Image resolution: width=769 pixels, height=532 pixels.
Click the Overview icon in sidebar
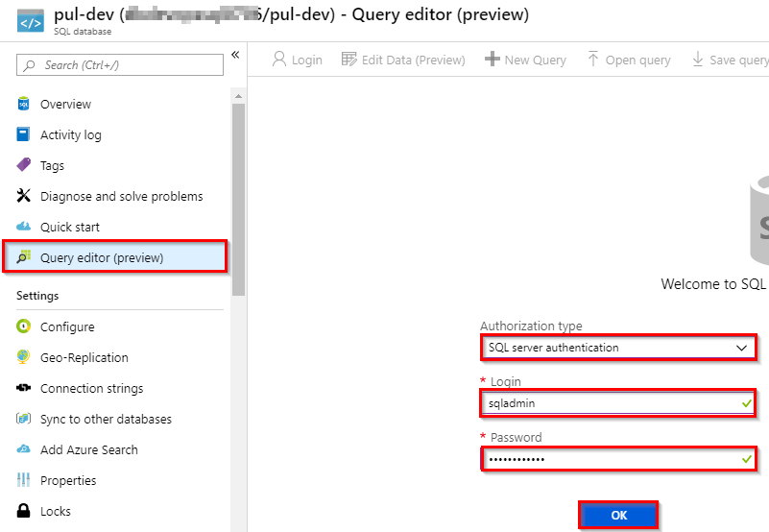pos(23,104)
